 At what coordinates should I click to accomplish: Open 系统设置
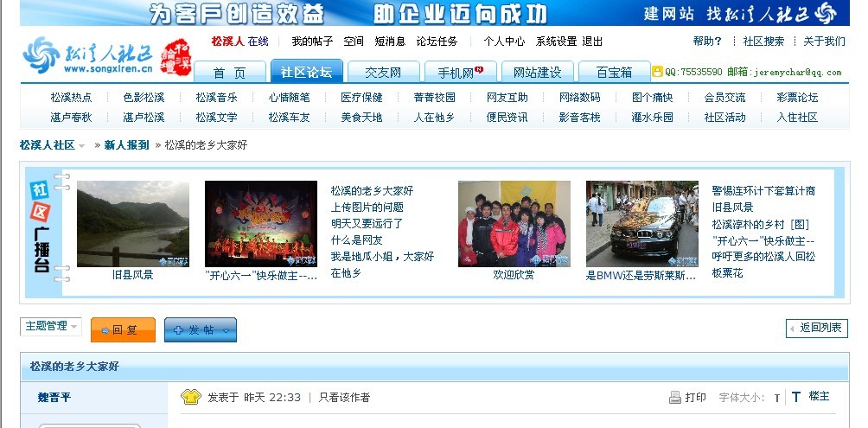556,42
